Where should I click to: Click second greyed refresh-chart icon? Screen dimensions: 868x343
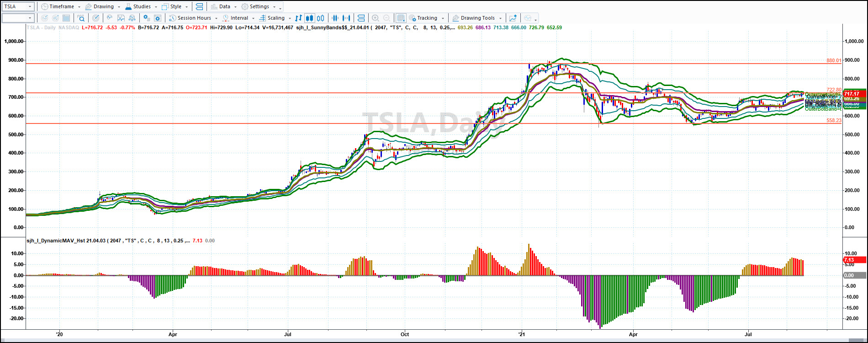click(x=55, y=18)
